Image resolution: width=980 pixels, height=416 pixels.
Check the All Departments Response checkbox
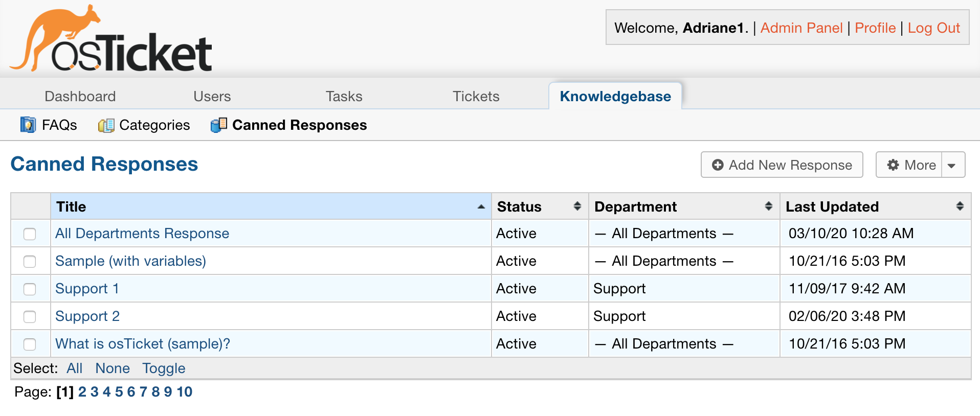[x=30, y=234]
